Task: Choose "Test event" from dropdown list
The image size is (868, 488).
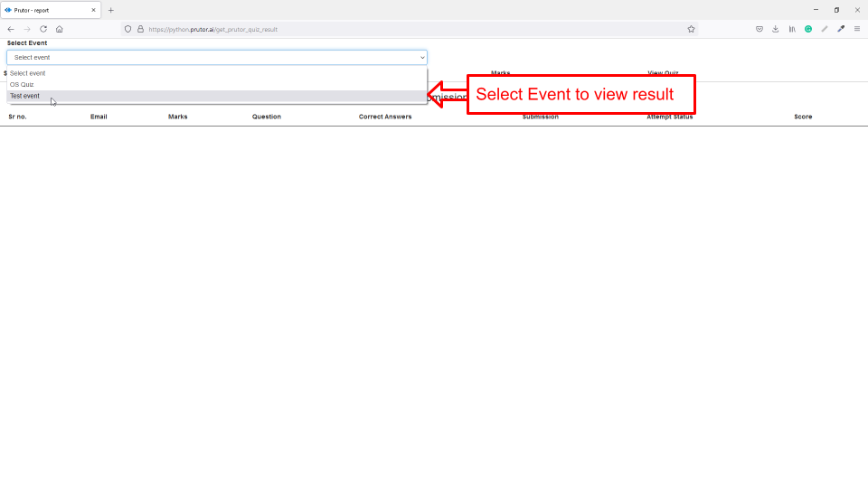Action: (x=25, y=96)
